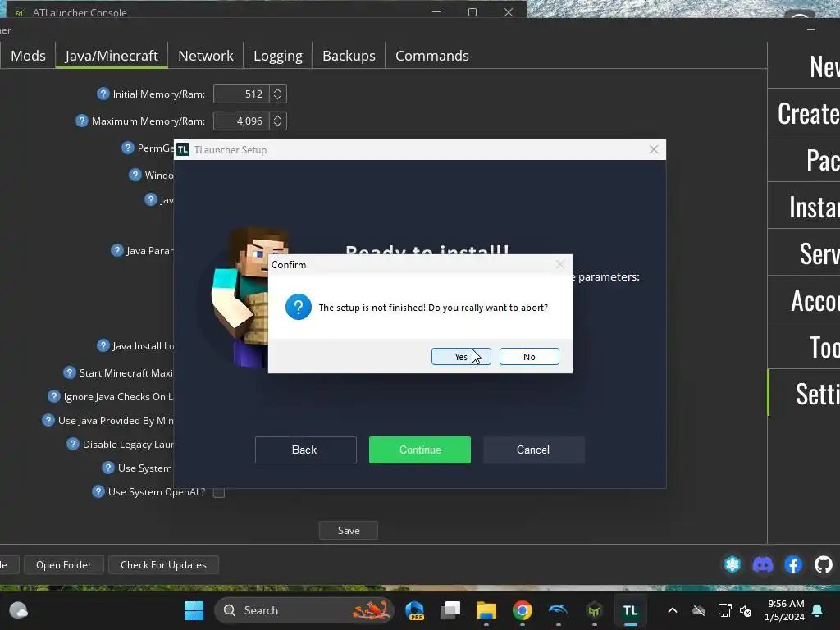Click the Window size help icon

[135, 175]
